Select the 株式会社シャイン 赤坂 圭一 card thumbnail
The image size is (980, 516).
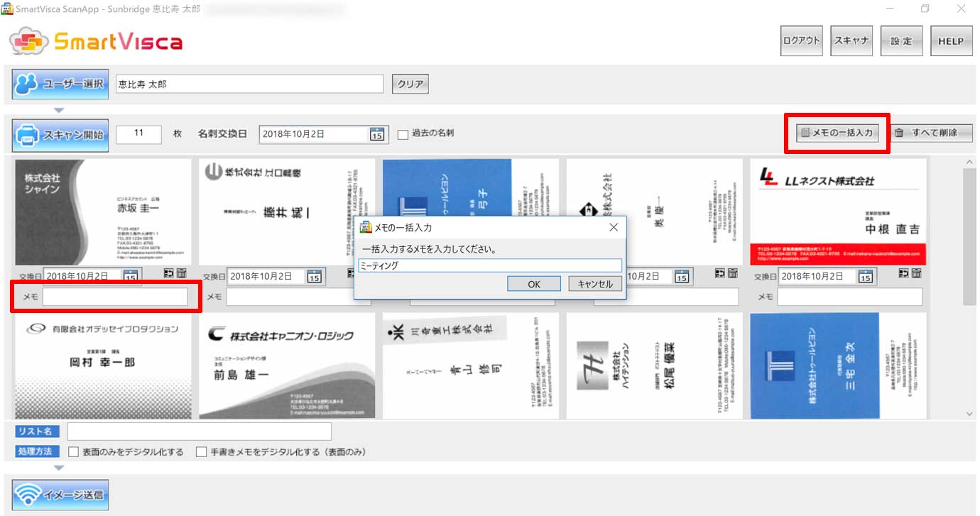(x=103, y=212)
